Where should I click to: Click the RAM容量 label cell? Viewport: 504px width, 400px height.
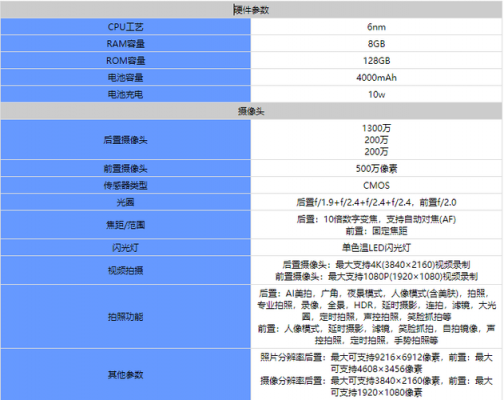pos(126,44)
